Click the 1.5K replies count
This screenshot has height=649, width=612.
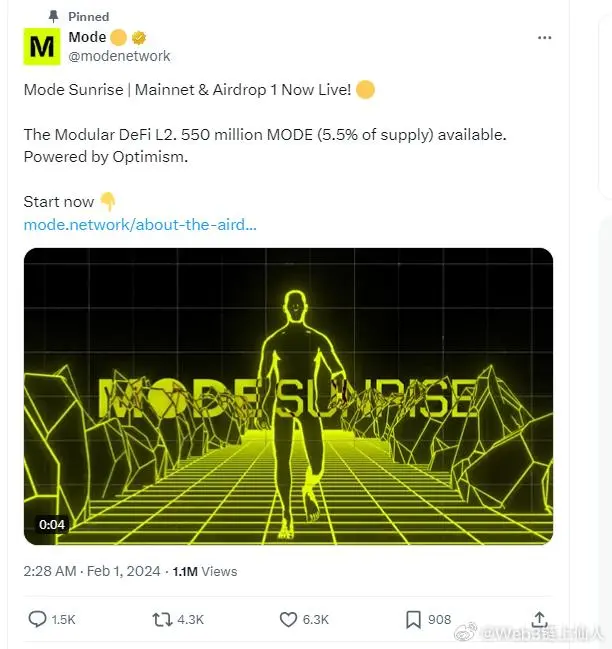63,620
